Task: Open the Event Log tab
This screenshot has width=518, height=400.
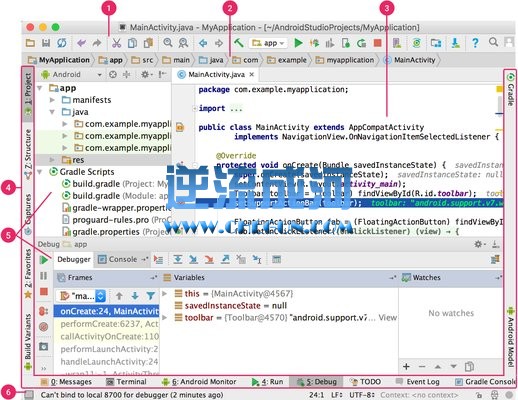Action: coord(417,382)
